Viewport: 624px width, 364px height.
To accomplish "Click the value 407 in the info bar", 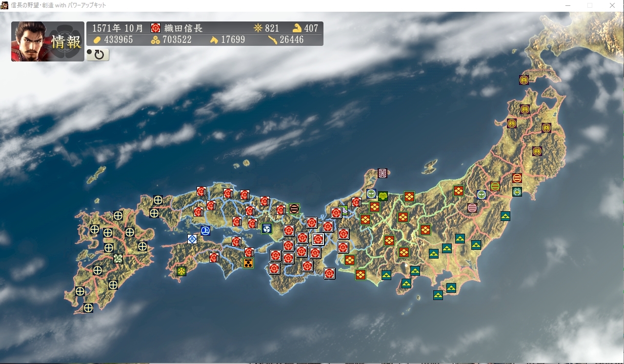I will click(x=311, y=28).
